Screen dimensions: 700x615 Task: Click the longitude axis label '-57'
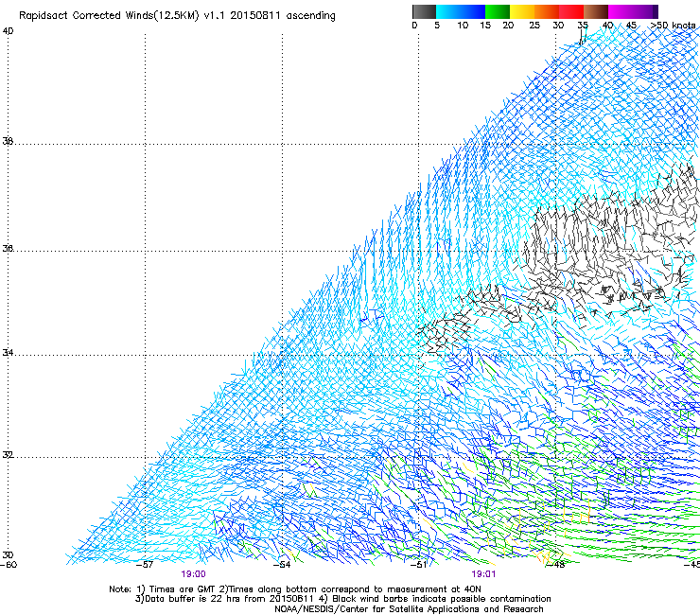pos(145,565)
